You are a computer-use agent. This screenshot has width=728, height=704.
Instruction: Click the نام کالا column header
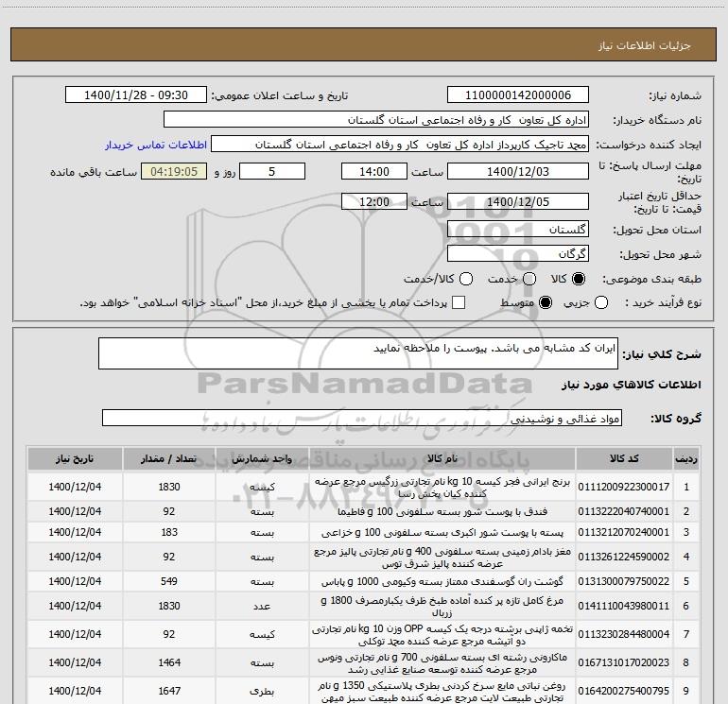pyautogui.click(x=442, y=459)
